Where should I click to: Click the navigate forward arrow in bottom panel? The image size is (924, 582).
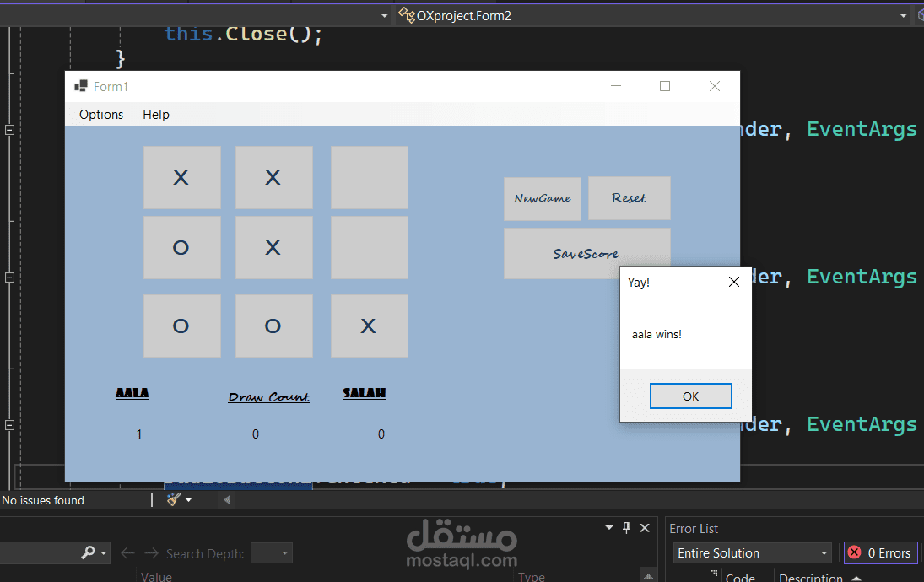151,553
